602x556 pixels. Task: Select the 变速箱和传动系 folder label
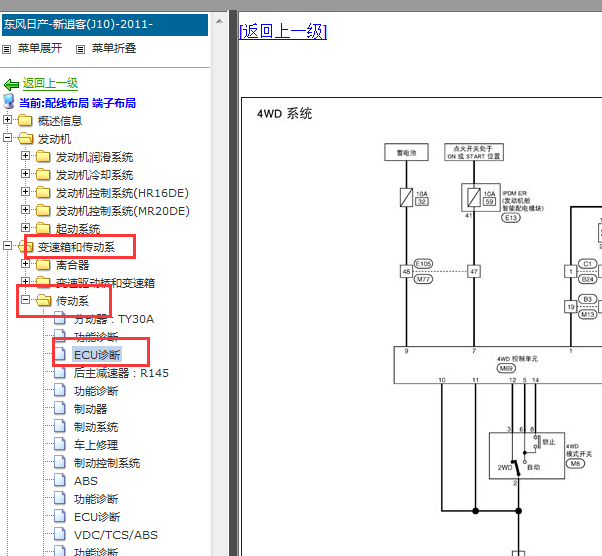point(76,247)
